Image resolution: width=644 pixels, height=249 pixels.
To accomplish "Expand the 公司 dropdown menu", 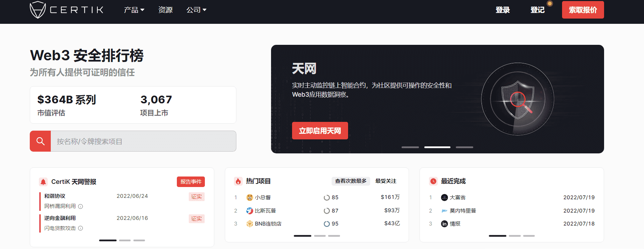I will [x=196, y=10].
